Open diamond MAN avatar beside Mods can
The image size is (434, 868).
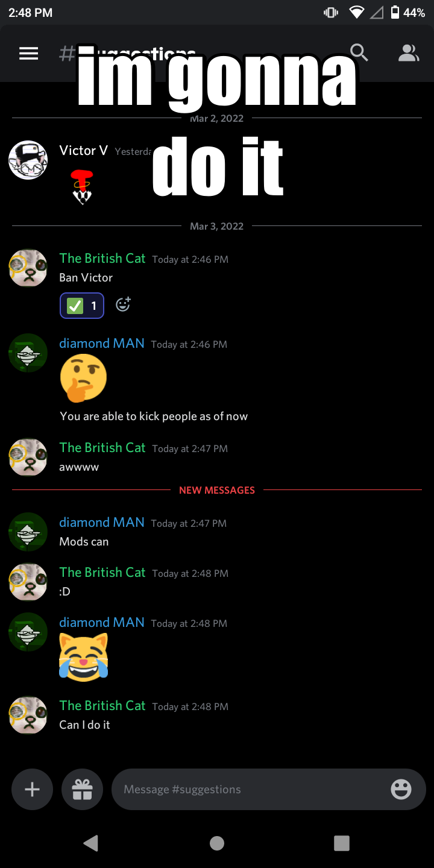tap(28, 532)
